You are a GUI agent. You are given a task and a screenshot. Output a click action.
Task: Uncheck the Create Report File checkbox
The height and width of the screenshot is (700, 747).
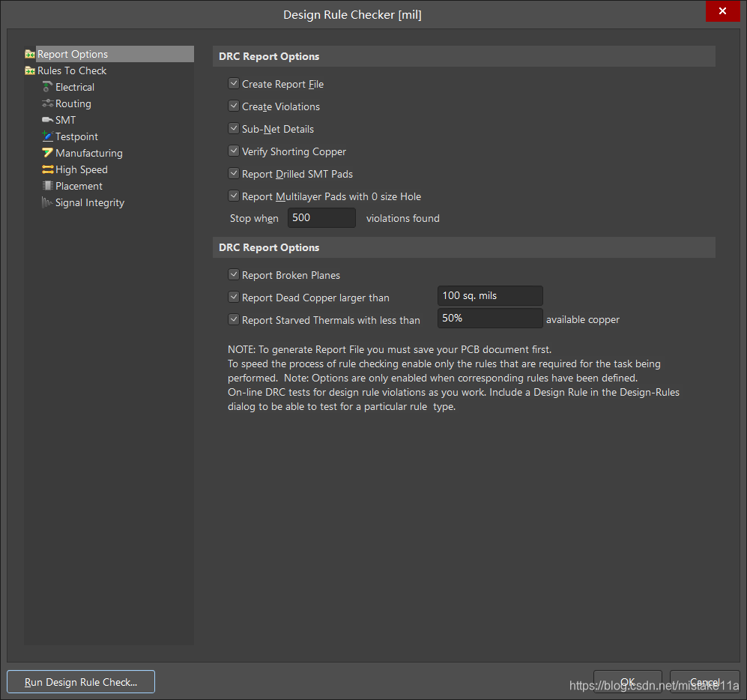pos(234,84)
